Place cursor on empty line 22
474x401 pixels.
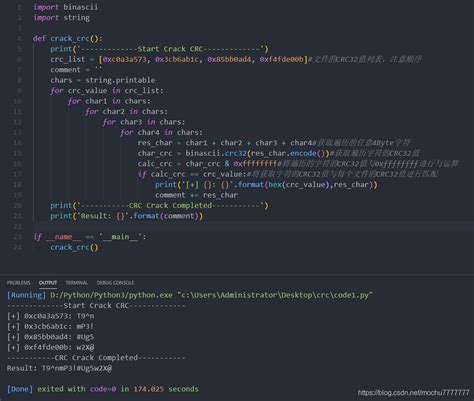tap(253, 226)
